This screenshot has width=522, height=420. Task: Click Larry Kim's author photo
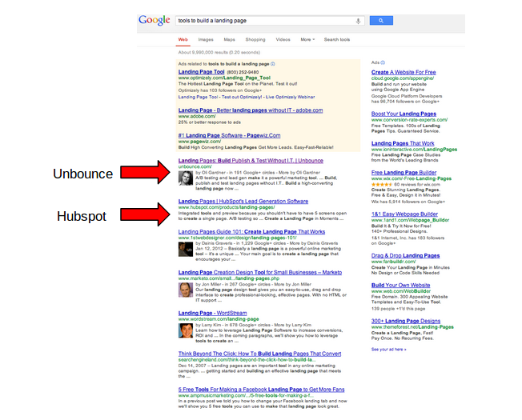(186, 330)
